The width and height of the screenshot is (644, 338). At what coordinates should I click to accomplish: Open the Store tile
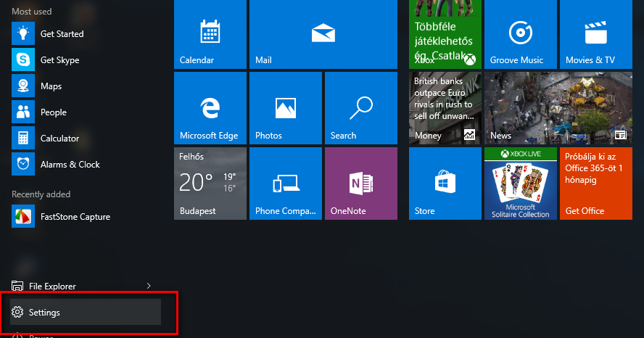(x=445, y=184)
